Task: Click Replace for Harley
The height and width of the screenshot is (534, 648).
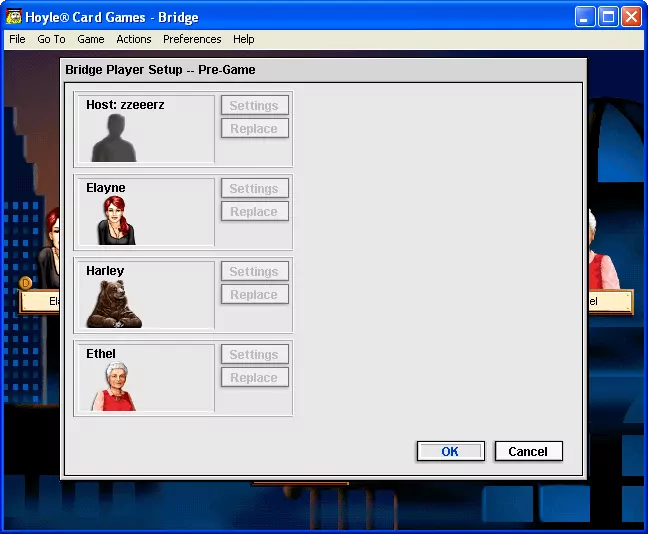Action: 255,295
